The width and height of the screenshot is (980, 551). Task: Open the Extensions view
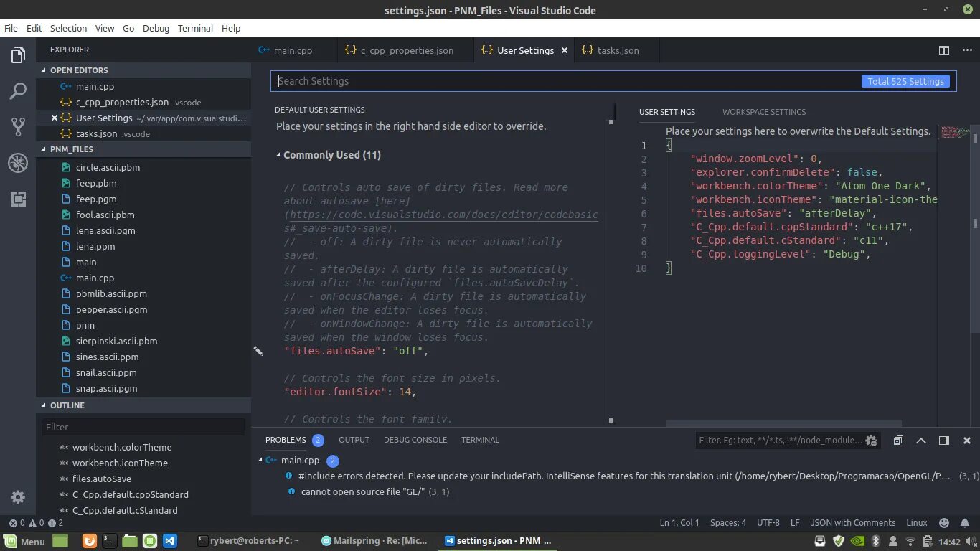coord(18,199)
